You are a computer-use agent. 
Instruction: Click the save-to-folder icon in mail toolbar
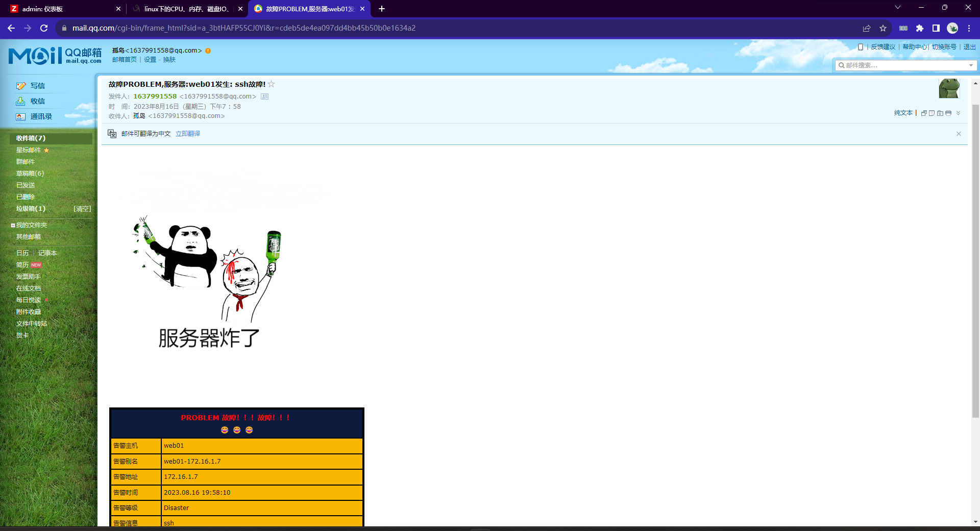coord(940,113)
